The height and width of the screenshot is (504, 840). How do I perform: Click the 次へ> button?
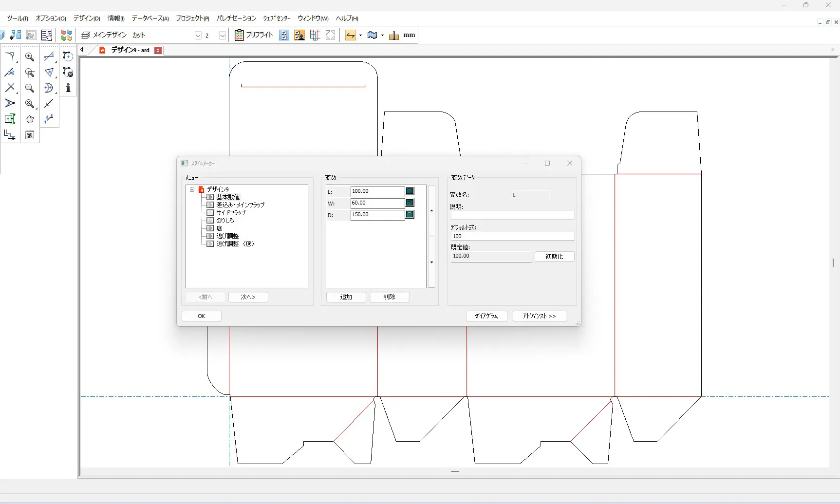(x=248, y=297)
